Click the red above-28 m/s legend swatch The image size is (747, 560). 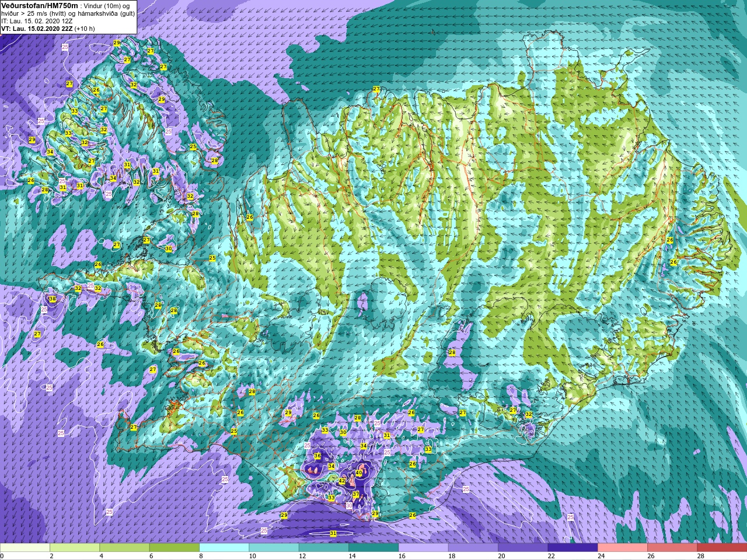pos(722,548)
